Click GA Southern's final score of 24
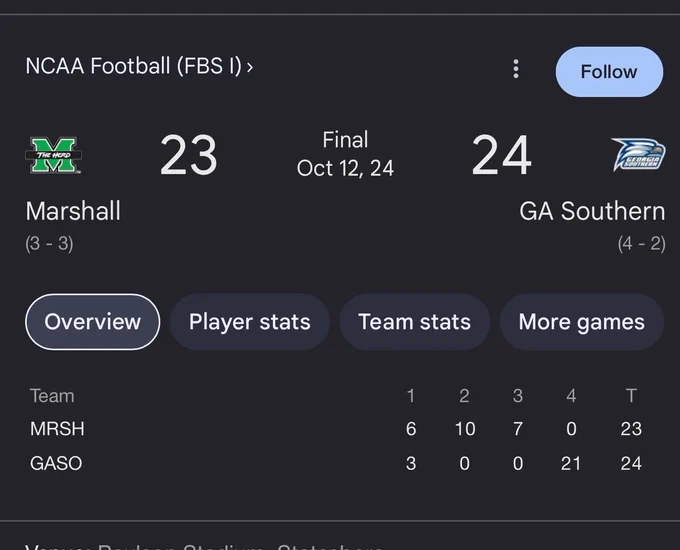This screenshot has height=550, width=680. (x=501, y=155)
